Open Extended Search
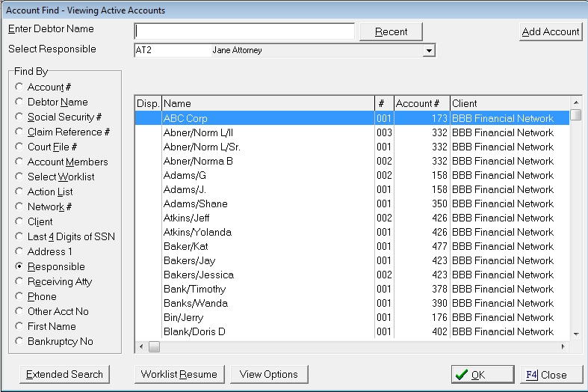Screen dimensions: 588x392 click(64, 374)
